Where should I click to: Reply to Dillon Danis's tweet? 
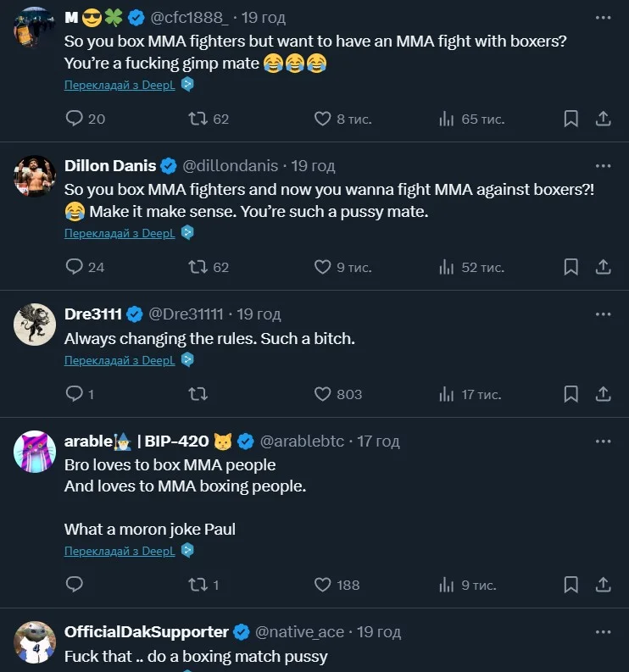(x=75, y=267)
